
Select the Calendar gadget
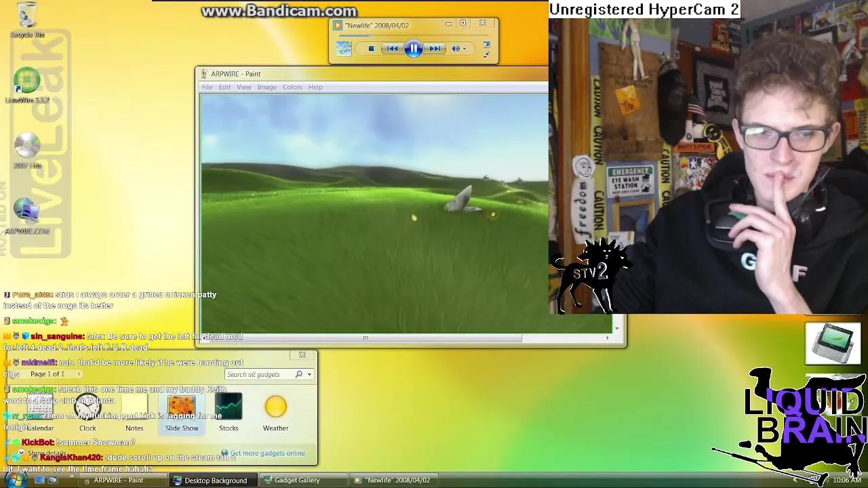[x=40, y=413]
